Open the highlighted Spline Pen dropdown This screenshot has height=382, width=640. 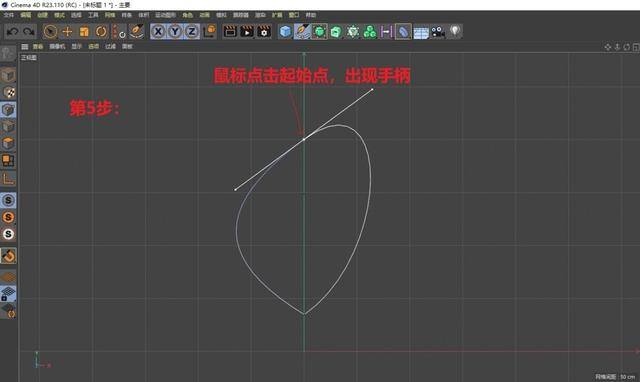[x=302, y=31]
